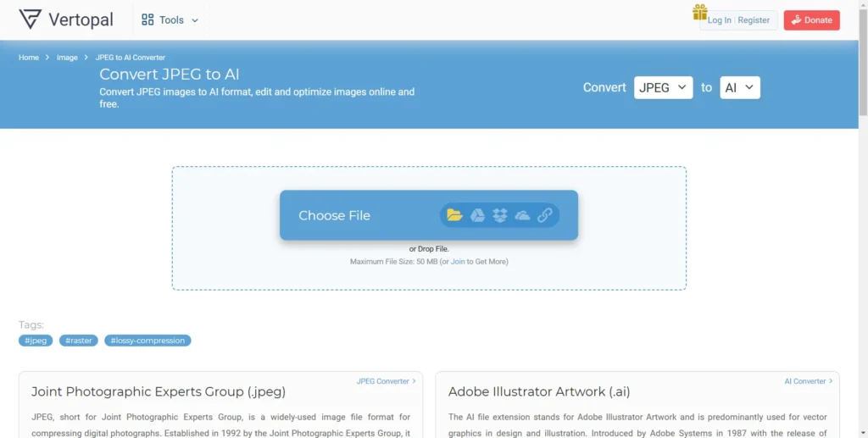Select file by URL link icon
This screenshot has width=868, height=438.
545,215
